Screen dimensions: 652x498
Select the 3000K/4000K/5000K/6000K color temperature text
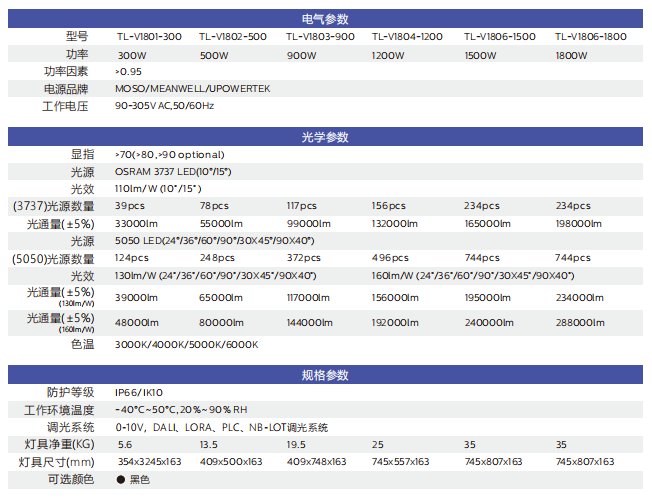tap(187, 344)
